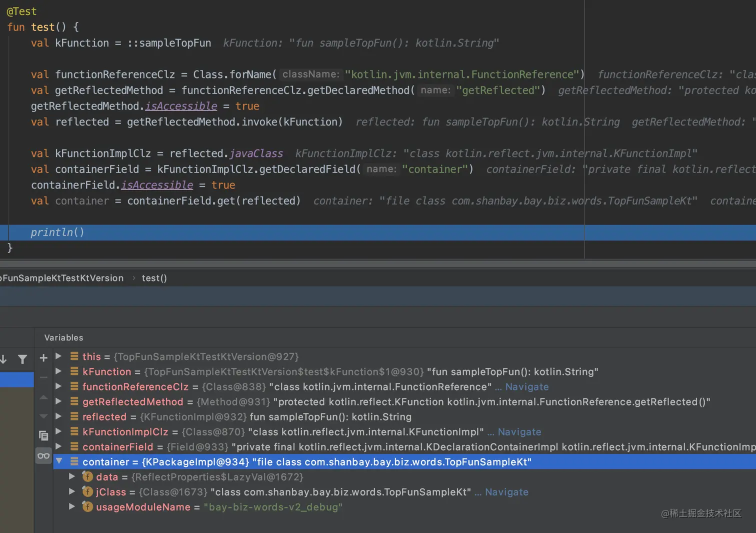Expand the getReflectedMethod variable node
The image size is (756, 533).
click(x=58, y=401)
